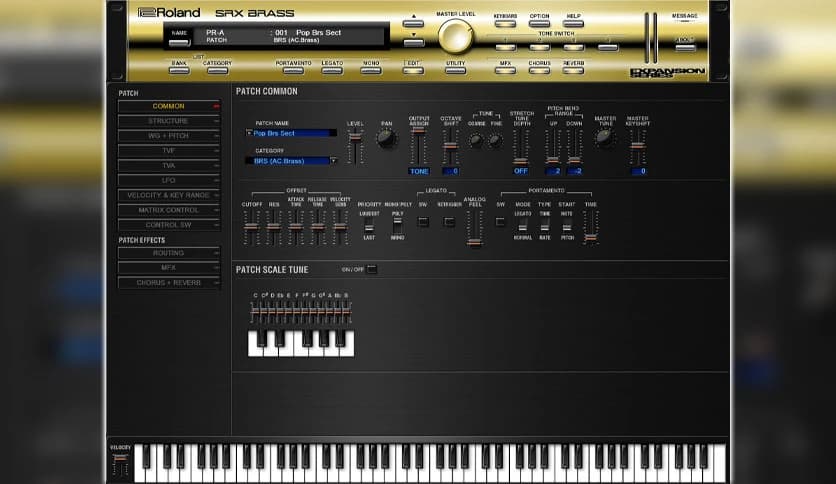Click the About button

coord(685,47)
